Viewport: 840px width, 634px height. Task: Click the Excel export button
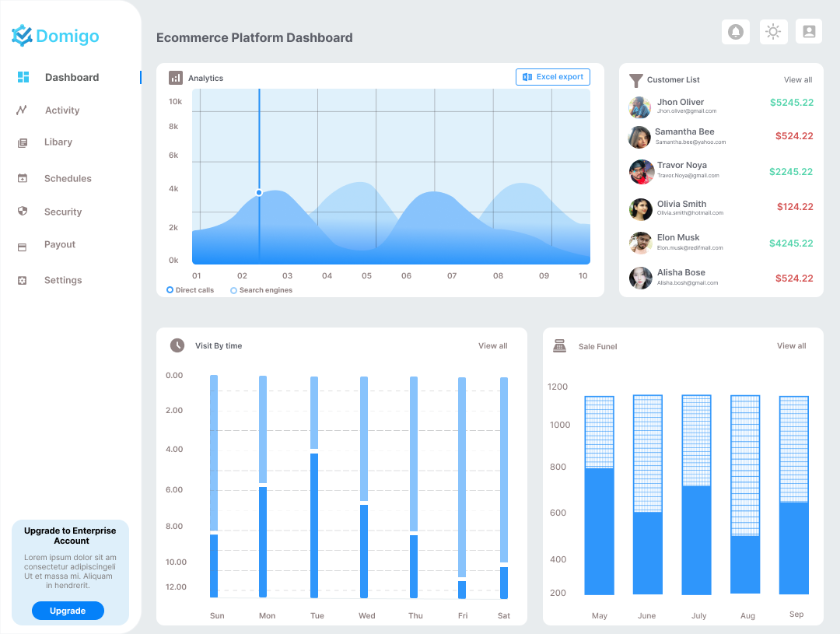(x=552, y=77)
